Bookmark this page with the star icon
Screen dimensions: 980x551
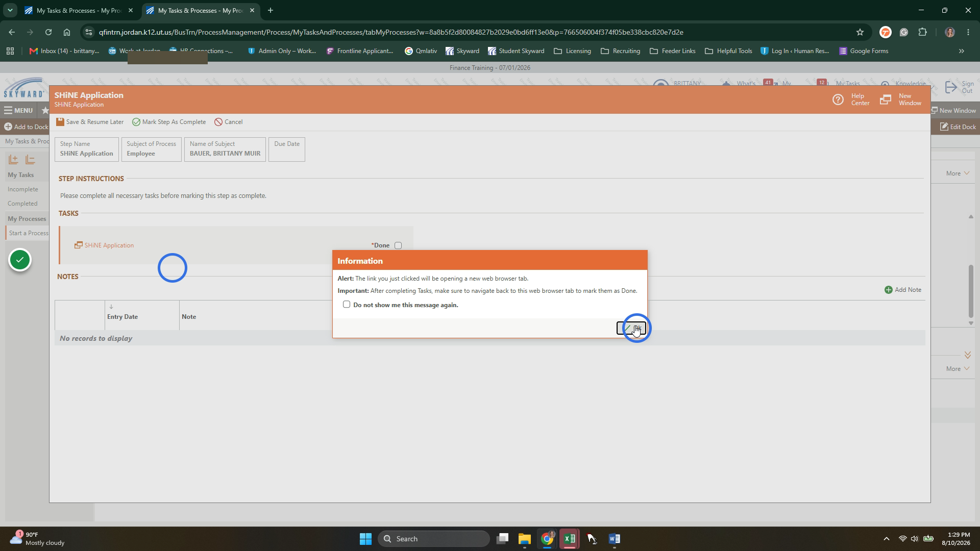pyautogui.click(x=860, y=32)
